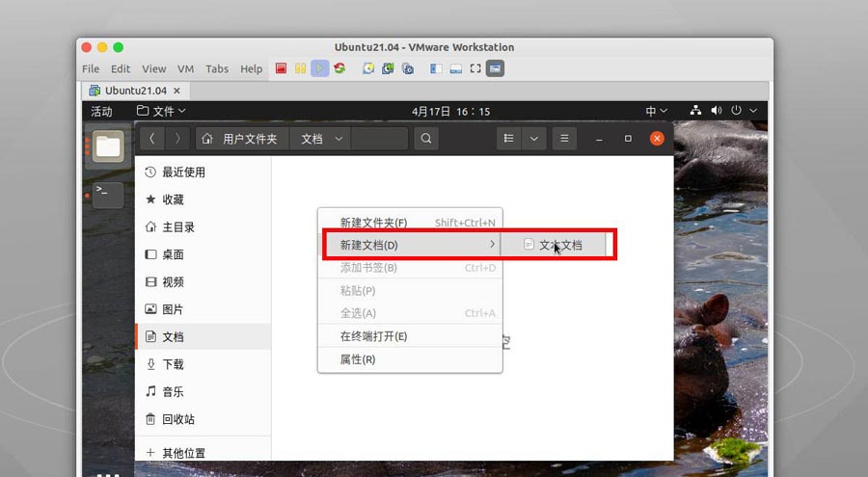Open 回收站 in sidebar

pos(203,419)
